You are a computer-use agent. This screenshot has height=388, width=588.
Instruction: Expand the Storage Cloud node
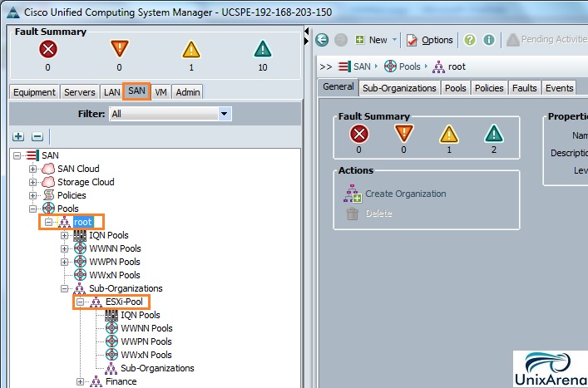33,183
